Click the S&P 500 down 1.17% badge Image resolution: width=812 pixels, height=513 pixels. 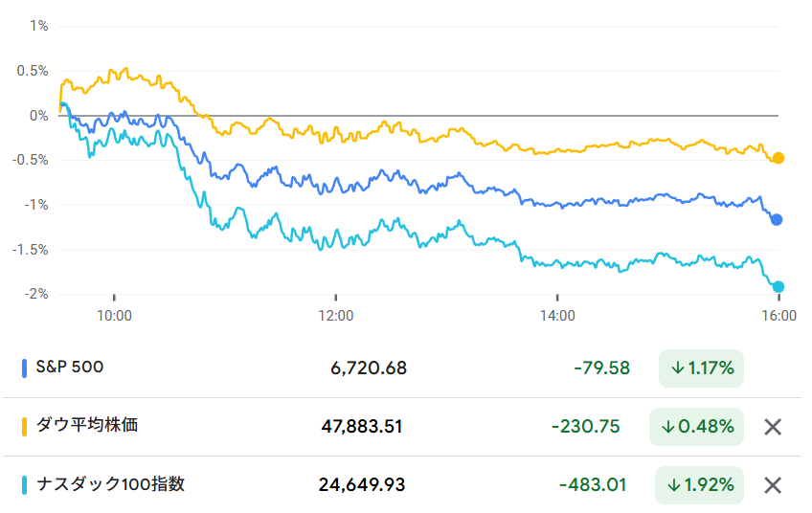701,368
